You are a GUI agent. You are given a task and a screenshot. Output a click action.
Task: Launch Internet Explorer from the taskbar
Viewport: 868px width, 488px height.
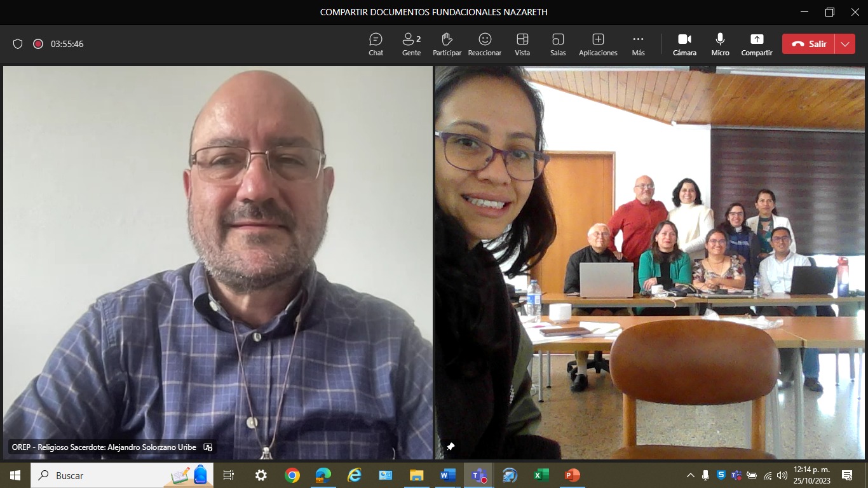[355, 475]
